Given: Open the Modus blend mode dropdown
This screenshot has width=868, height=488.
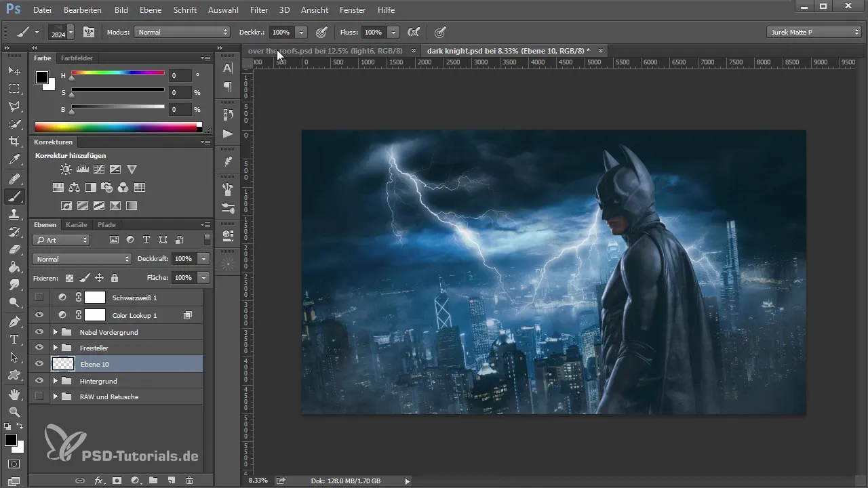Looking at the screenshot, I should pyautogui.click(x=182, y=32).
